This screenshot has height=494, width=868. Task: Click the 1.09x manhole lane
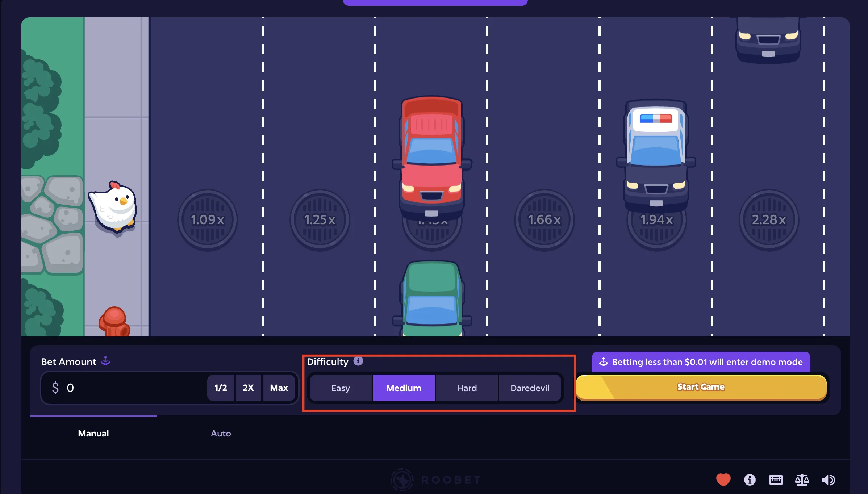(208, 220)
